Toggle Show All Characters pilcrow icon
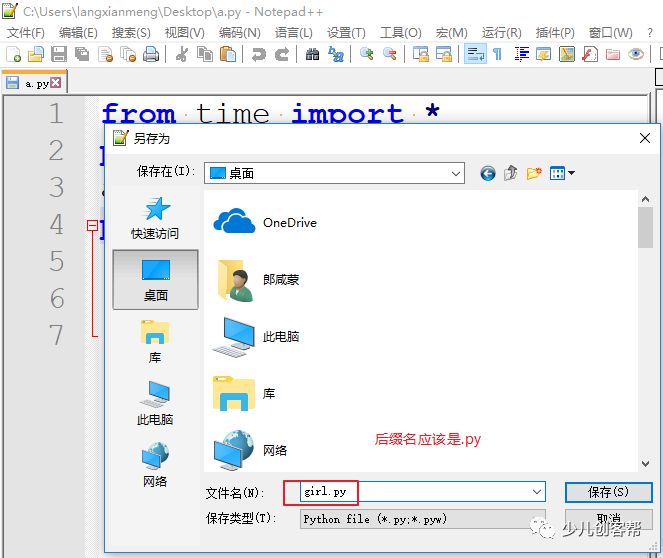 click(x=498, y=54)
